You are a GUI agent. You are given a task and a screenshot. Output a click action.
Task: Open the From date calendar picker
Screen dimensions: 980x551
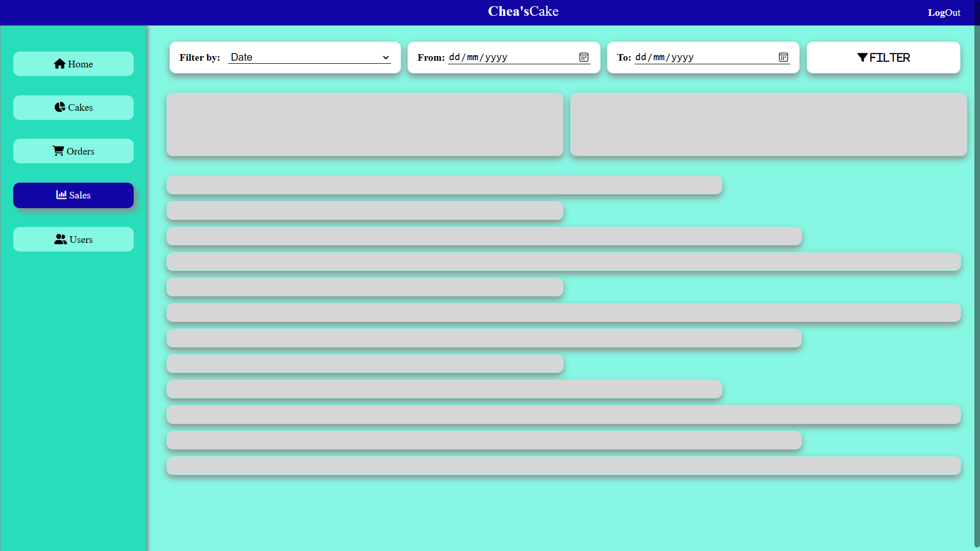[x=584, y=57]
